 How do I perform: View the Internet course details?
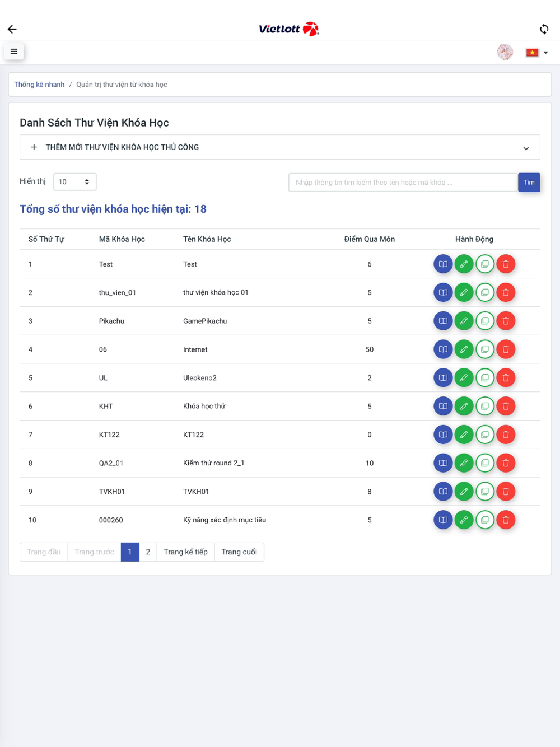443,349
